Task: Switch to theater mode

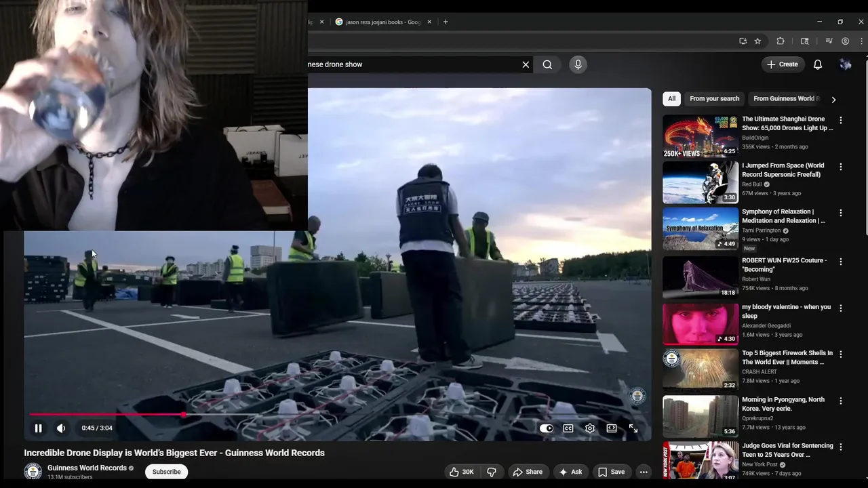Action: 612,428
